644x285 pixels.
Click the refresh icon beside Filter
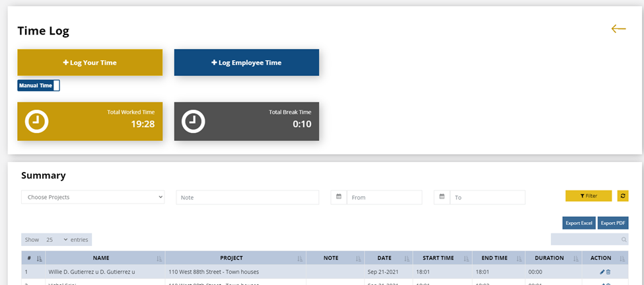622,196
